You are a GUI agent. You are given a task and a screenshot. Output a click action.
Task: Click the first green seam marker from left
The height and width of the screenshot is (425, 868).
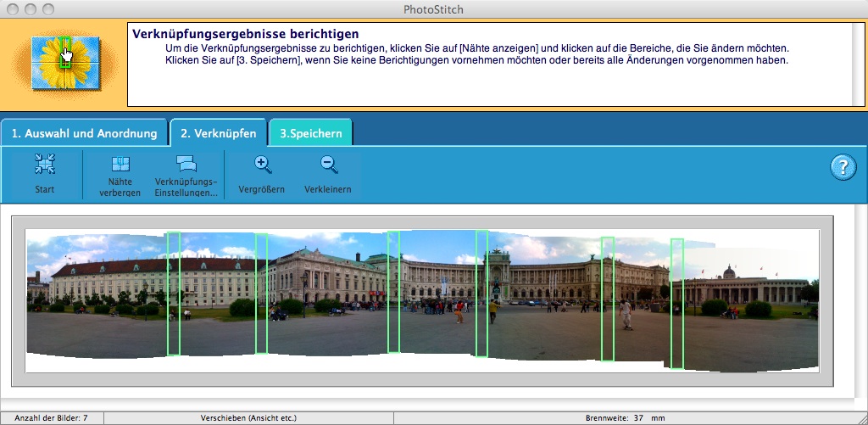pyautogui.click(x=173, y=294)
